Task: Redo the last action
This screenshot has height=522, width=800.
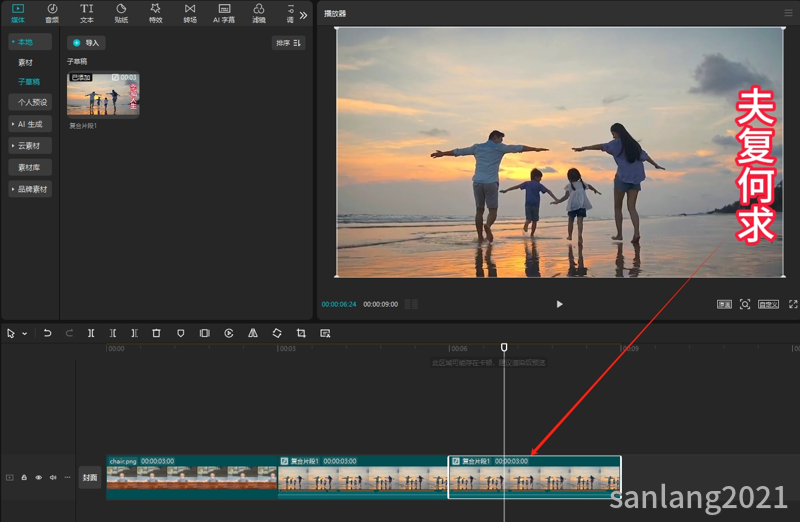Action: pos(69,333)
